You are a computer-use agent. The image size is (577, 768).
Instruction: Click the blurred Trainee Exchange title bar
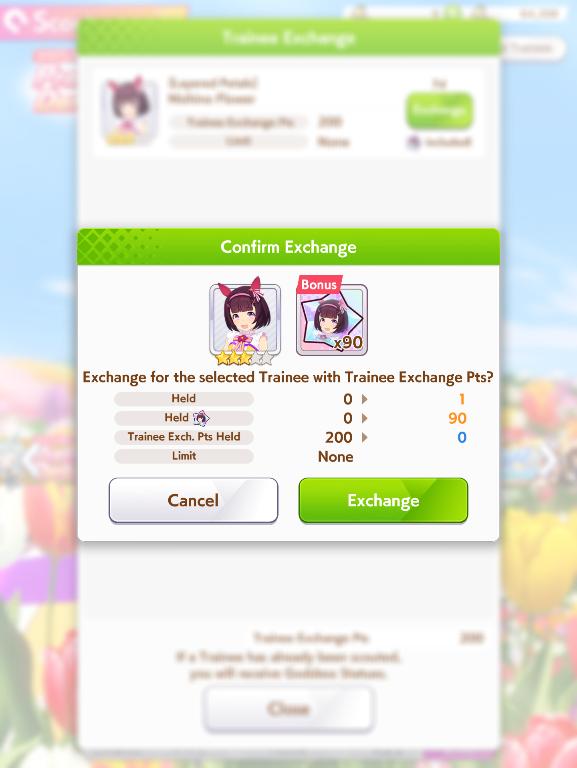click(288, 38)
